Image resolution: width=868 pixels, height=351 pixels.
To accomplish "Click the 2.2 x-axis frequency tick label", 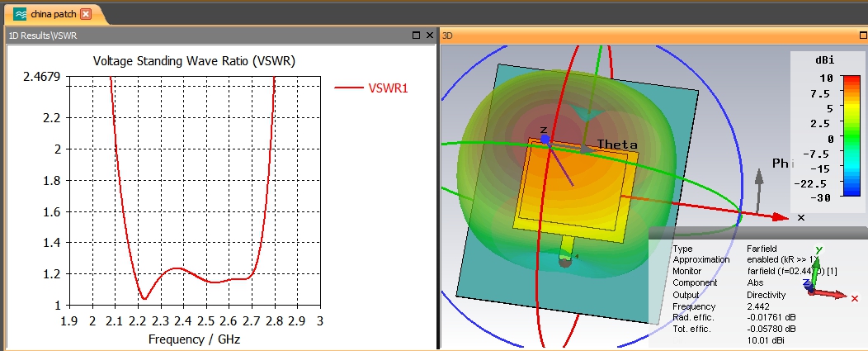I will tap(137, 321).
